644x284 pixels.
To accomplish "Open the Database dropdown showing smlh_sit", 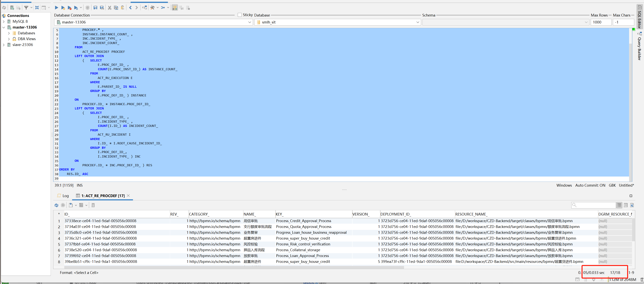I will [x=337, y=22].
